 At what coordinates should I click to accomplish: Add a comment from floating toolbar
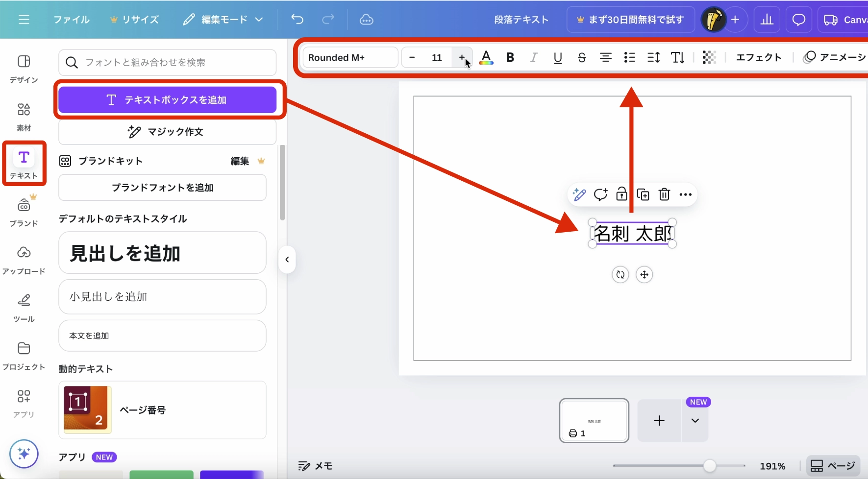(x=600, y=195)
